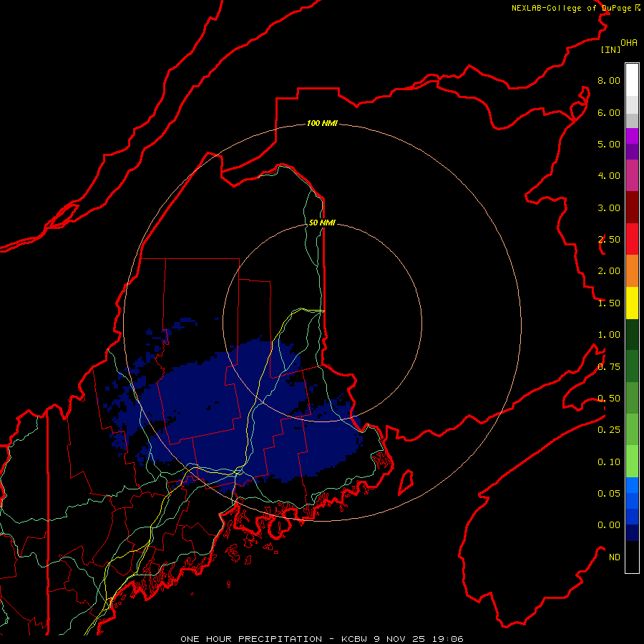The width and height of the screenshot is (644, 644).
Task: Click the 0.25 legend value
Action: pyautogui.click(x=609, y=430)
